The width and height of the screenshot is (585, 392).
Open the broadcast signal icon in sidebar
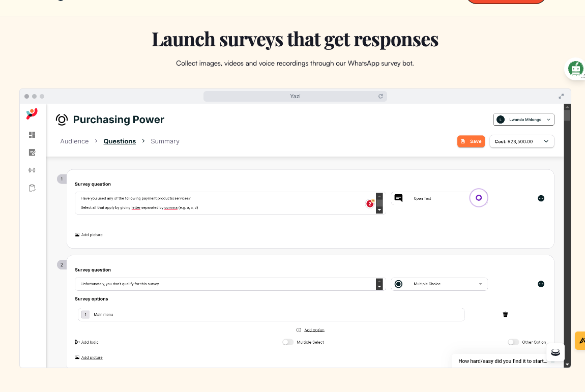point(32,170)
